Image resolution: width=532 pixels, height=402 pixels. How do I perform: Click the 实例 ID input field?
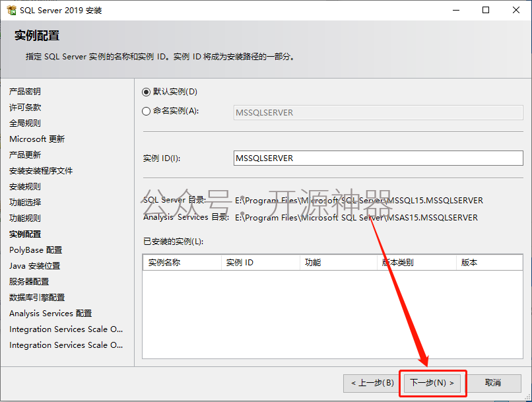click(x=378, y=158)
